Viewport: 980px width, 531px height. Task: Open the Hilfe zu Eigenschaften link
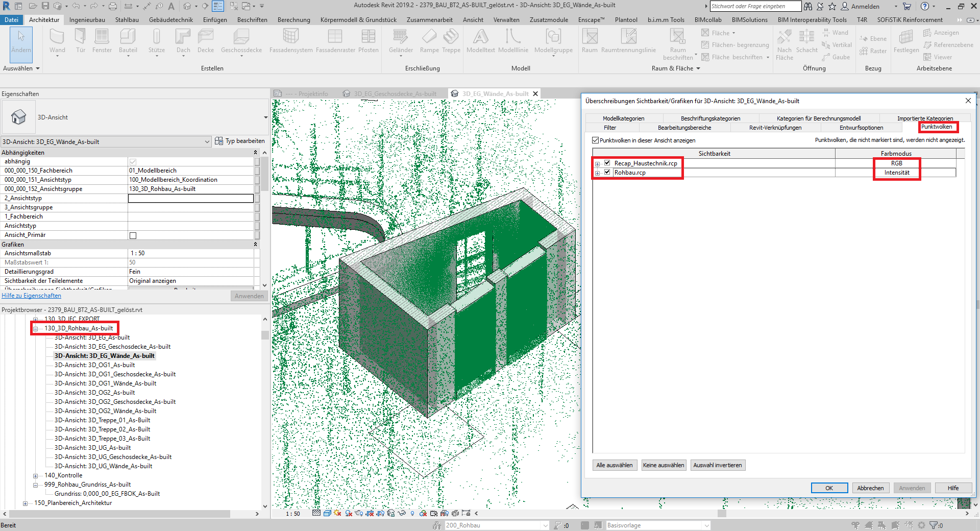31,296
